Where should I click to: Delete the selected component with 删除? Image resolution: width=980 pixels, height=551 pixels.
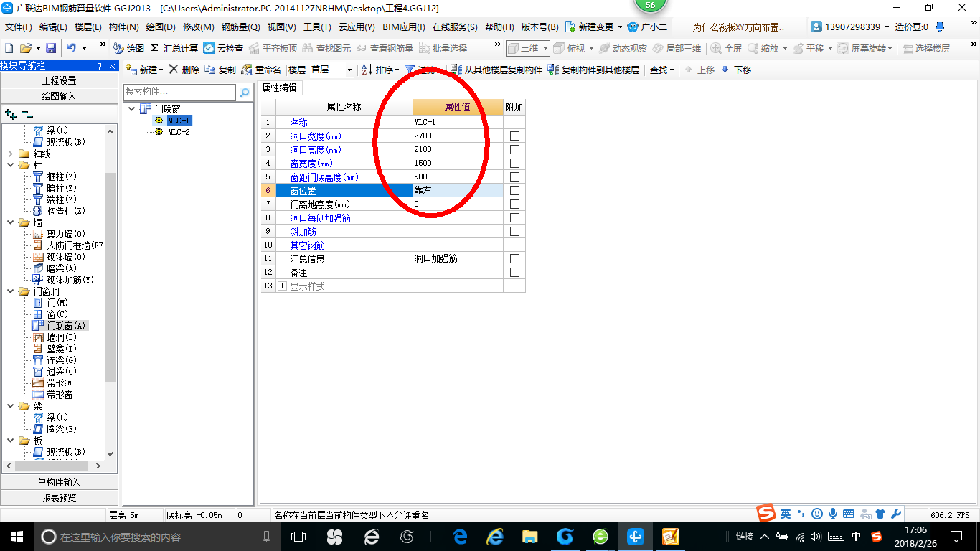point(184,70)
